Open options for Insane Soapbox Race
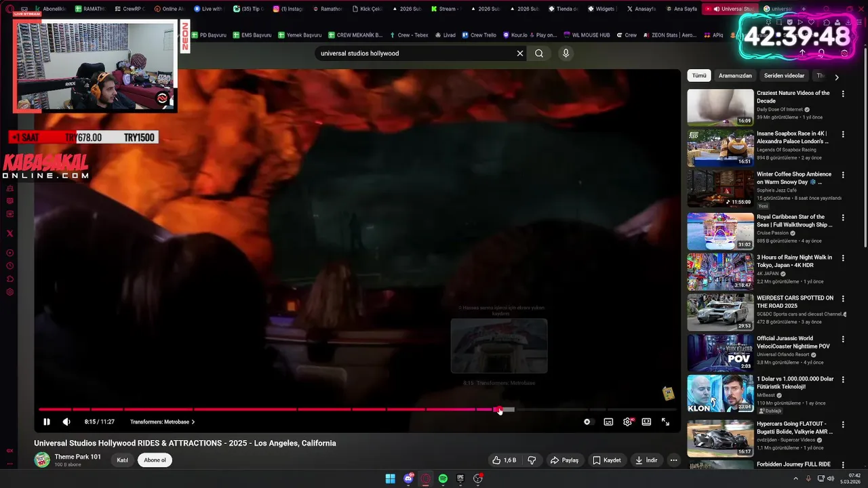This screenshot has width=868, height=488. click(x=843, y=134)
